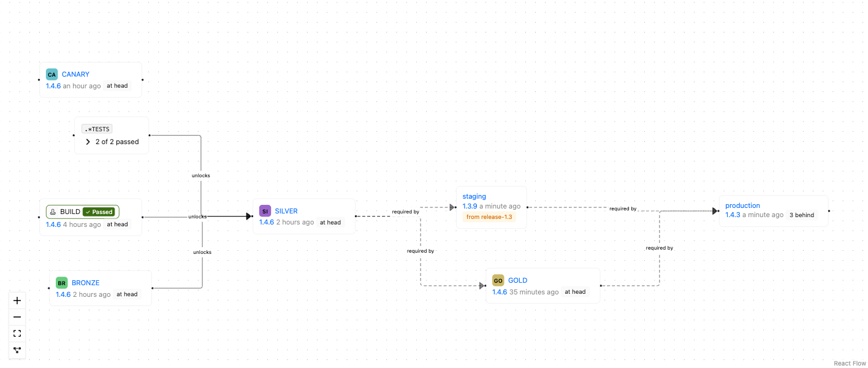Click version 1.4.6 under GOLD
The height and width of the screenshot is (368, 868).
(x=500, y=292)
